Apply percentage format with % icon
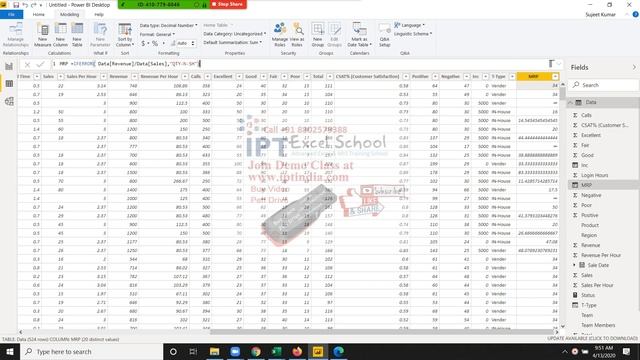 (155, 43)
